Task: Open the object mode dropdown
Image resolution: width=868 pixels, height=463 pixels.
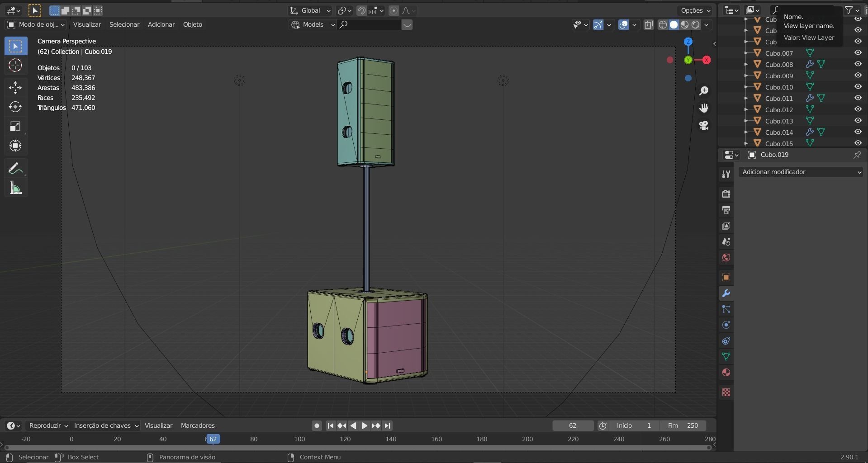Action: tap(36, 24)
